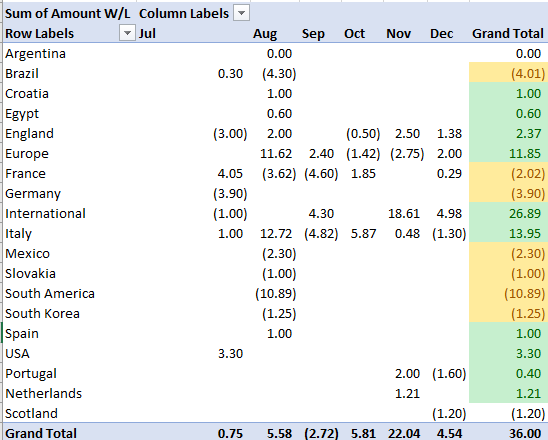Select International's Nov value 18.61
Viewport: 548px width, 440px height.
(404, 213)
